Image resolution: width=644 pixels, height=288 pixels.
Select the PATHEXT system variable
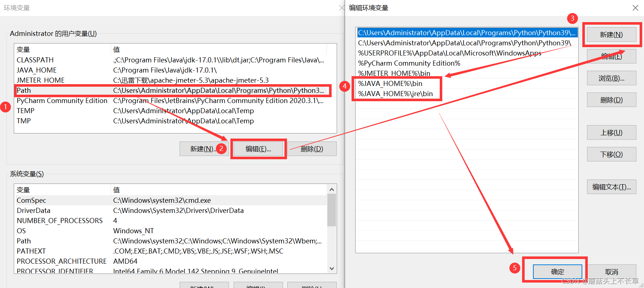pyautogui.click(x=171, y=251)
